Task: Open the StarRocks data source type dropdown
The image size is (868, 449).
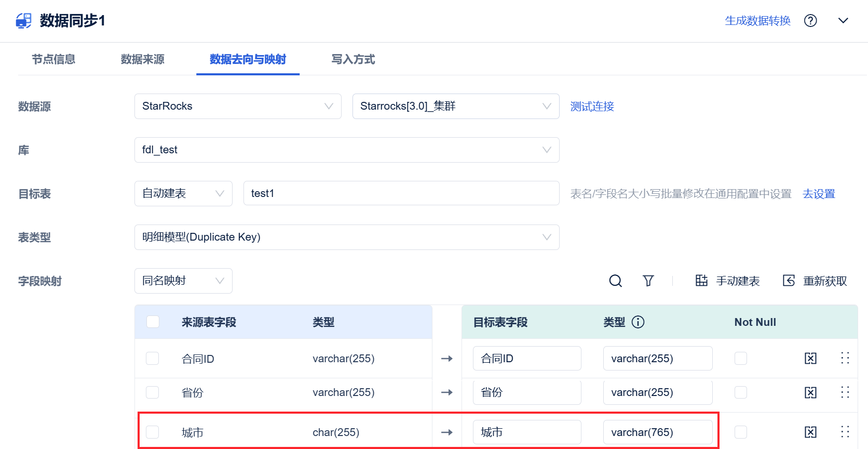Action: tap(238, 106)
